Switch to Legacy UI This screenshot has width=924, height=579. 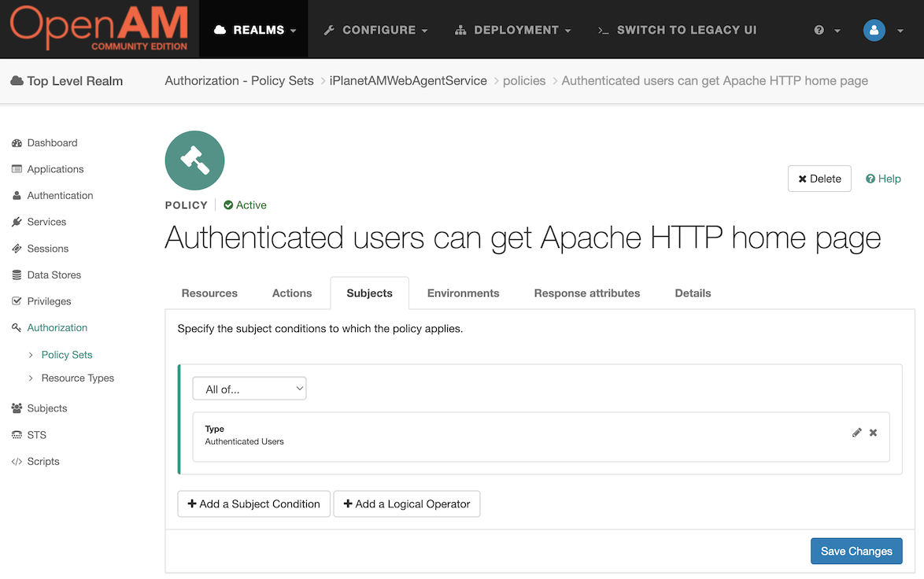[x=677, y=30]
